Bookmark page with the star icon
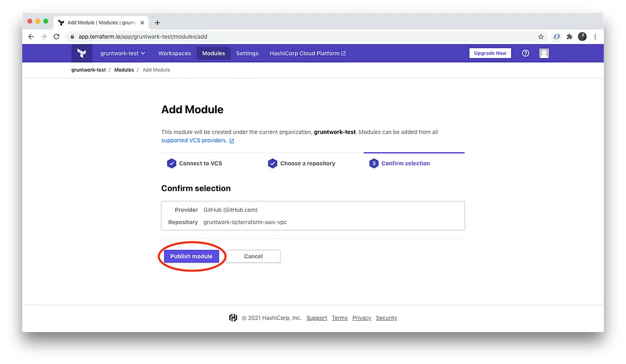The image size is (626, 364). [541, 37]
